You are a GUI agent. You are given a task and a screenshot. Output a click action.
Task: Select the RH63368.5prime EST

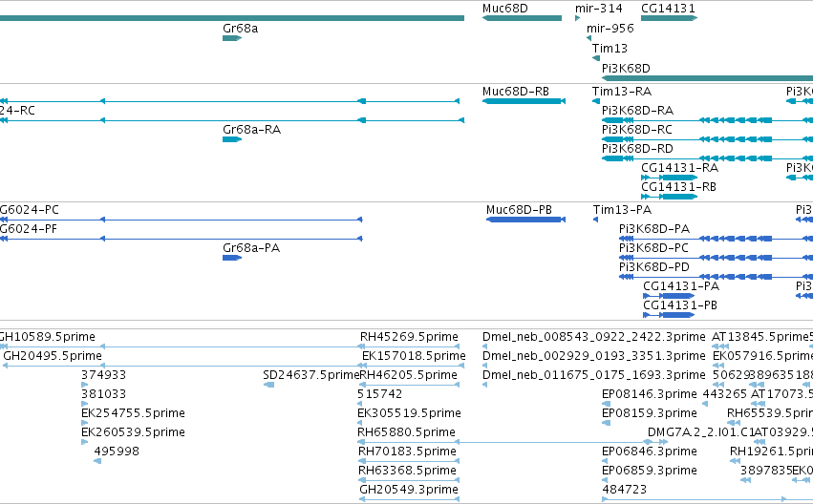408,471
